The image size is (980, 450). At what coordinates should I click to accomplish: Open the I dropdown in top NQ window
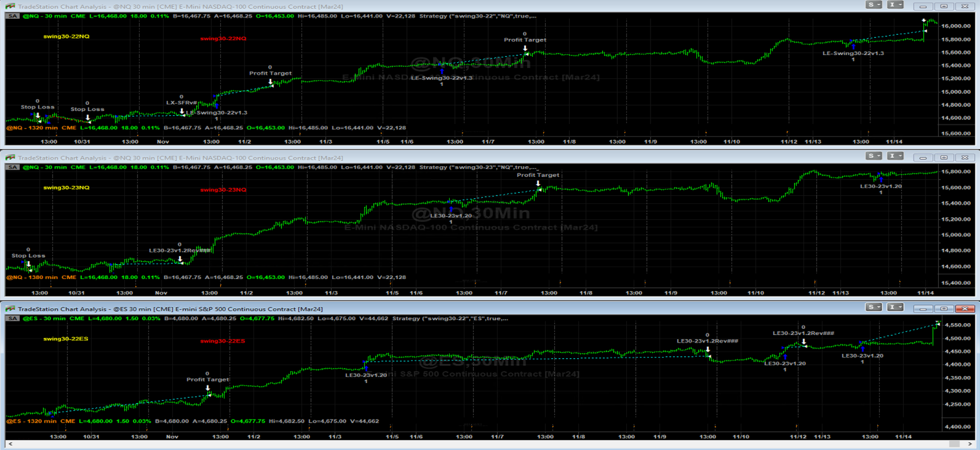(895, 5)
